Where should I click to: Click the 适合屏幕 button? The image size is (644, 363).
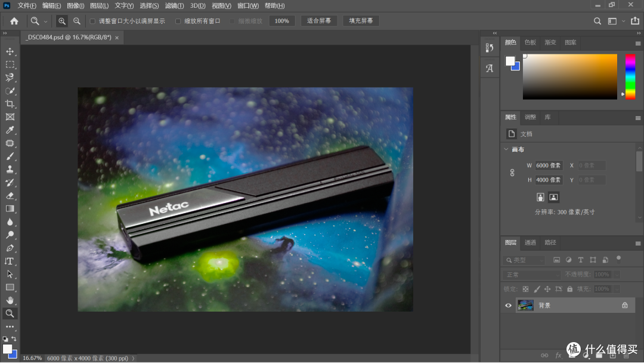(x=318, y=21)
